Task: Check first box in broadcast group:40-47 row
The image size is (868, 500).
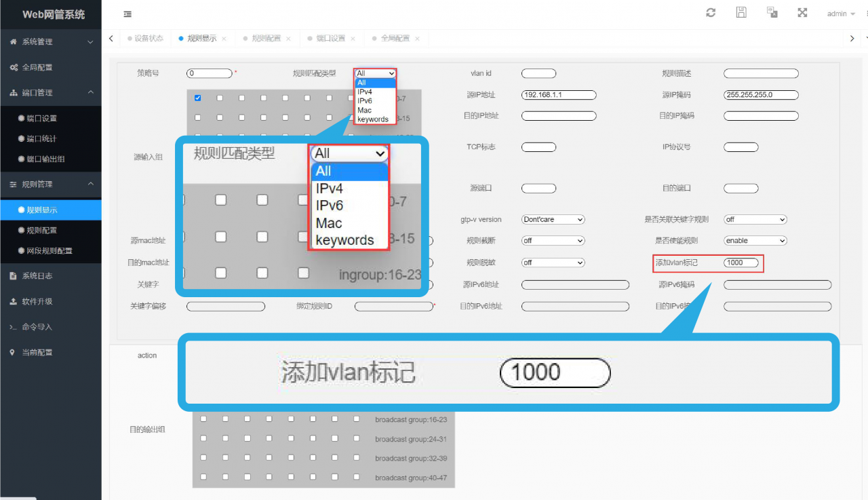Action: click(203, 478)
